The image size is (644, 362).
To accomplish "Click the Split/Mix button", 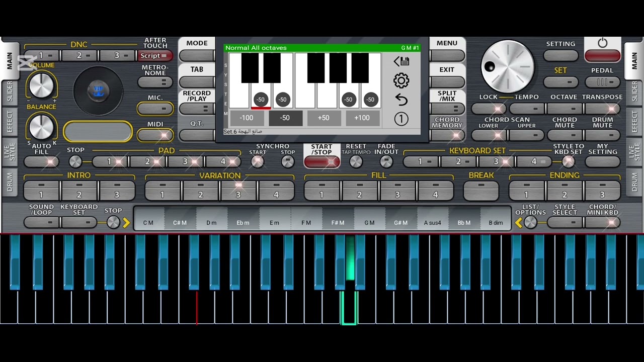I will 447,108.
